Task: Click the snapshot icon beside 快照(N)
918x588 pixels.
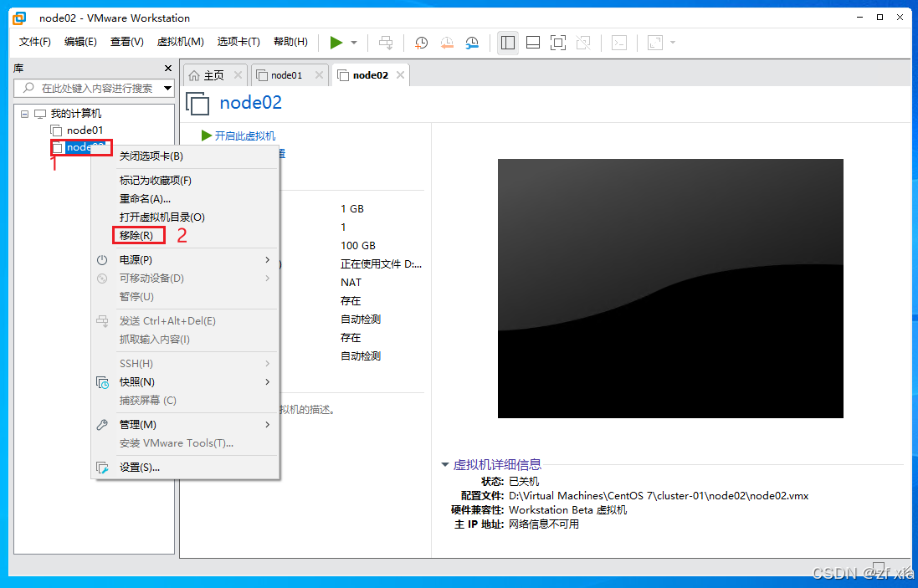Action: (x=102, y=382)
